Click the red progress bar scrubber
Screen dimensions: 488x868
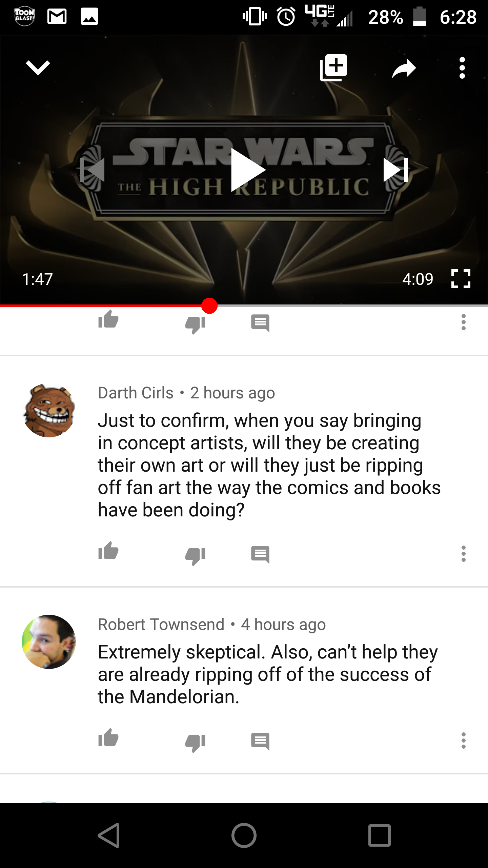point(209,306)
